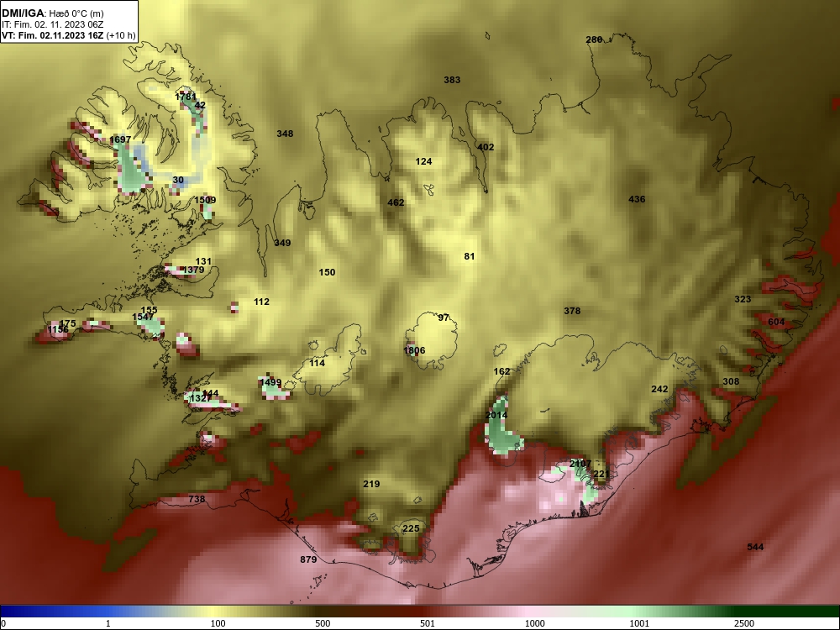Select the map value 30 in the Westfjords

coord(178,181)
